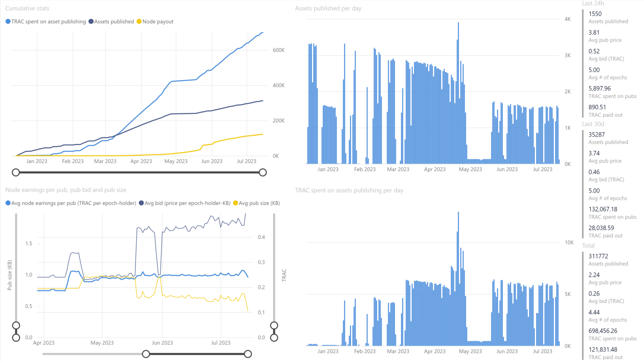The image size is (644, 361).
Task: Select Cumulative stats chart title
Action: pyautogui.click(x=27, y=8)
